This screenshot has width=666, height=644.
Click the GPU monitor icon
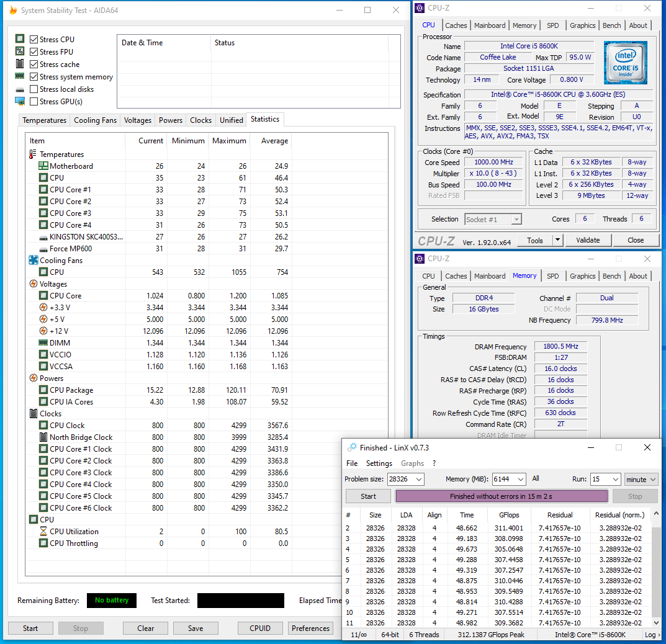click(20, 102)
